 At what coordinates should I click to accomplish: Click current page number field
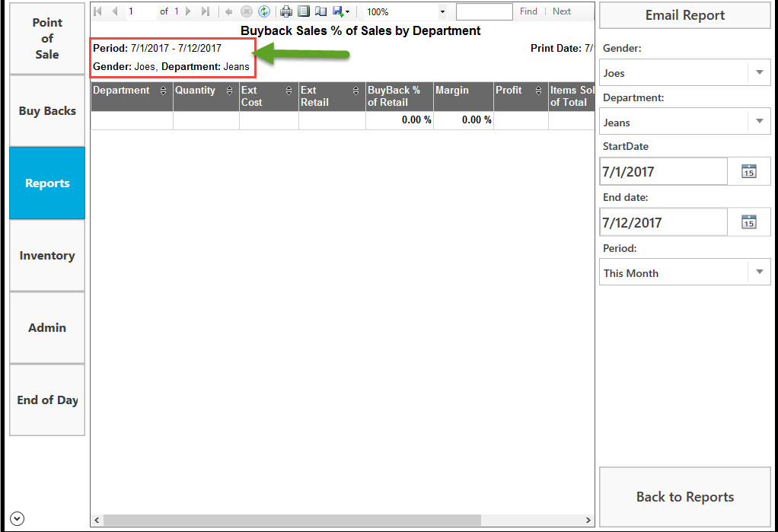pos(140,11)
